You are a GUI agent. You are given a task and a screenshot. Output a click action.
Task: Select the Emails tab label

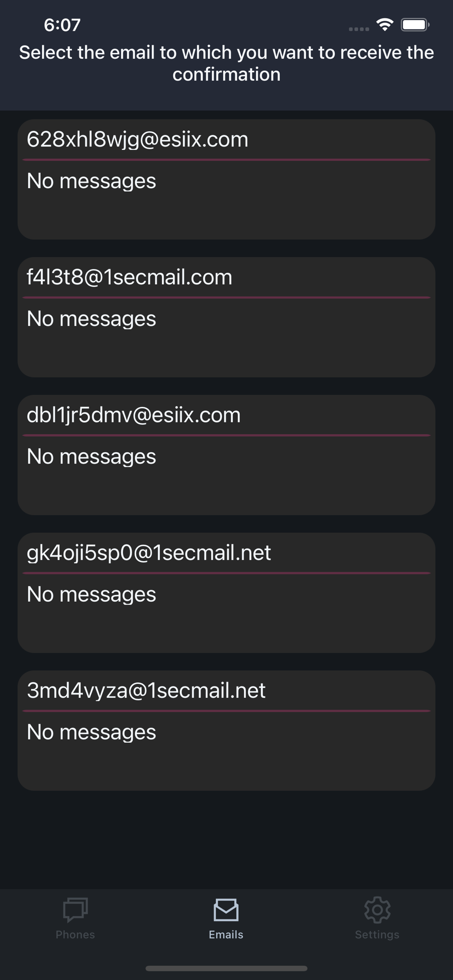point(226,934)
